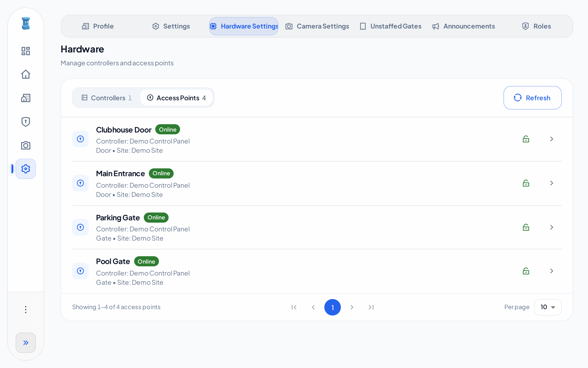
Task: Open the Roles tab
Action: 537,26
